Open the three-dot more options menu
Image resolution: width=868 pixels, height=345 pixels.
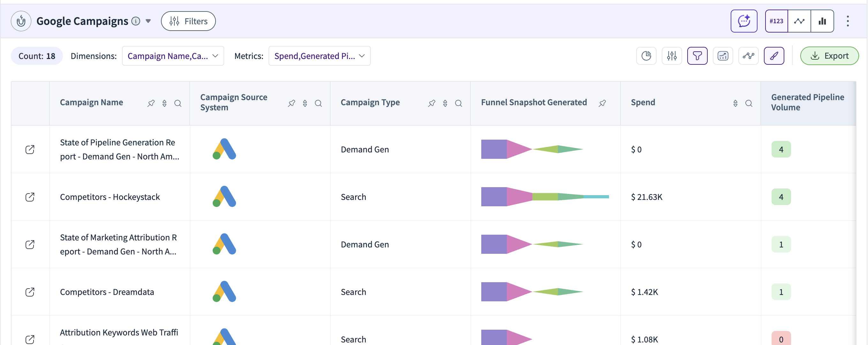(x=848, y=21)
